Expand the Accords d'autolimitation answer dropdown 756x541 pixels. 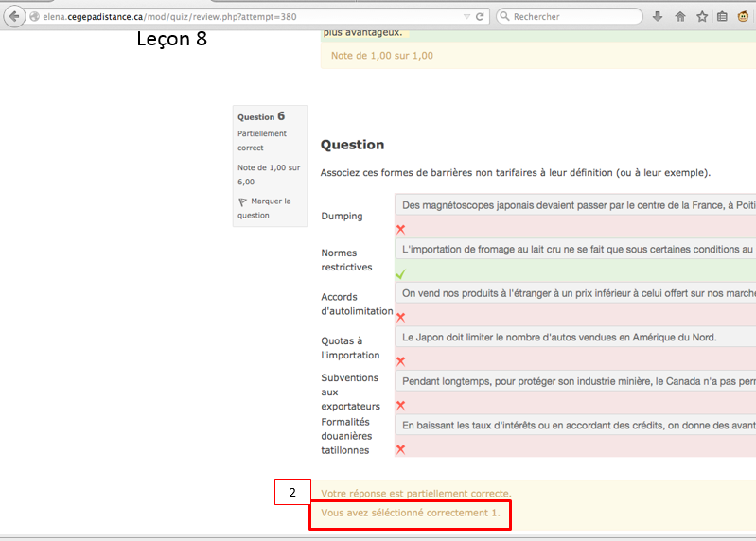pyautogui.click(x=575, y=293)
